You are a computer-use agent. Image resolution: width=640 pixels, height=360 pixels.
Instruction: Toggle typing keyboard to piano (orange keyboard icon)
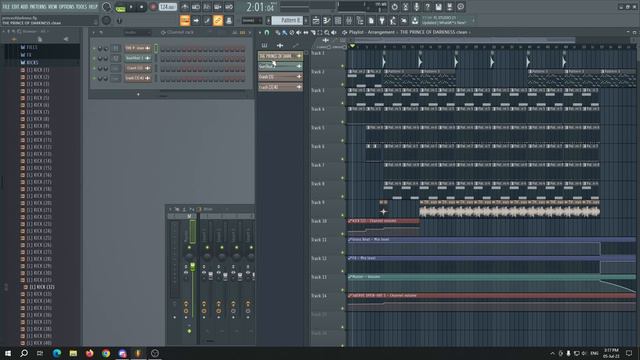(x=185, y=20)
